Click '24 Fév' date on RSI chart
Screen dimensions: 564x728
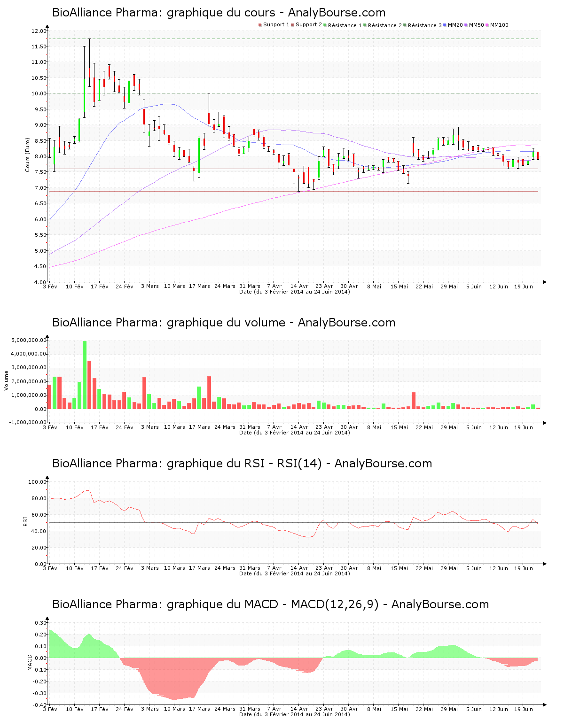pos(125,568)
